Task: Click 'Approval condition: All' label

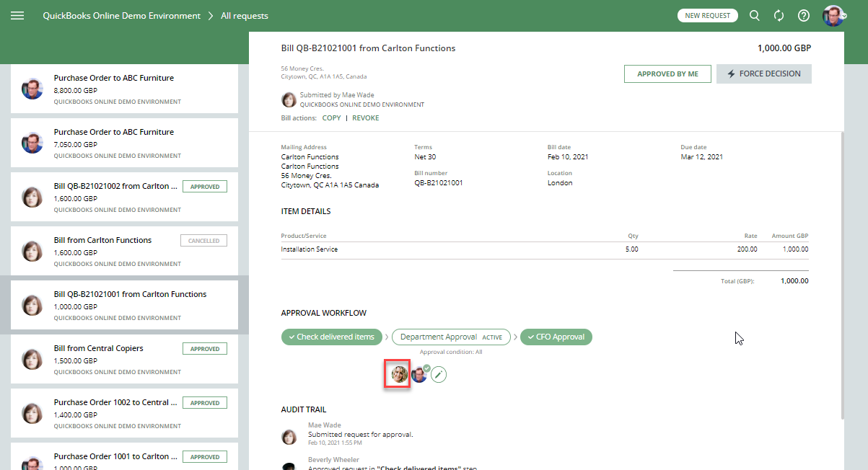Action: pyautogui.click(x=451, y=352)
